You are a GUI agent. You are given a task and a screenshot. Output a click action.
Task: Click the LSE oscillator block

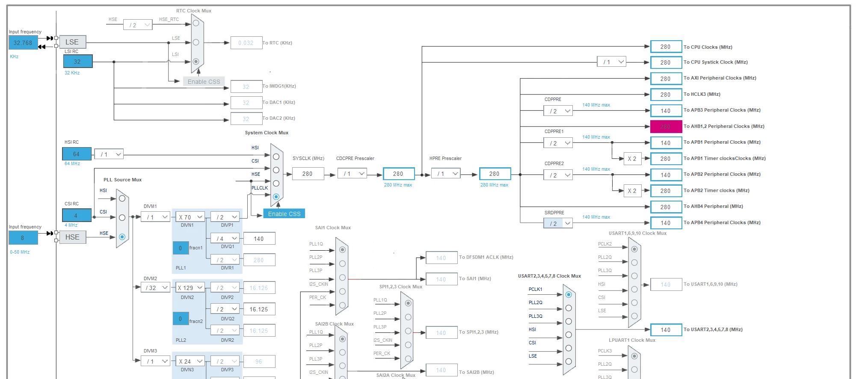point(72,42)
